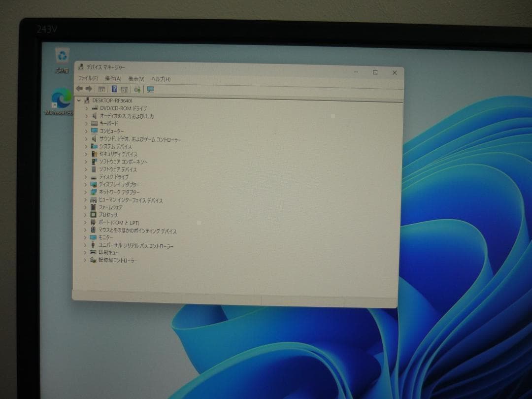Click the mouse icon beside マウスとそのほかのポインティング デバイス
The height and width of the screenshot is (399, 532).
point(93,230)
